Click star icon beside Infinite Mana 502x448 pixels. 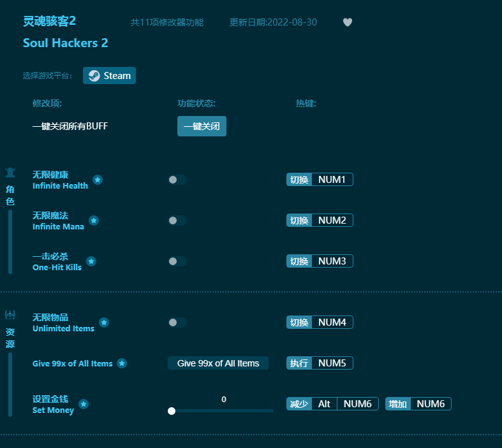point(94,220)
